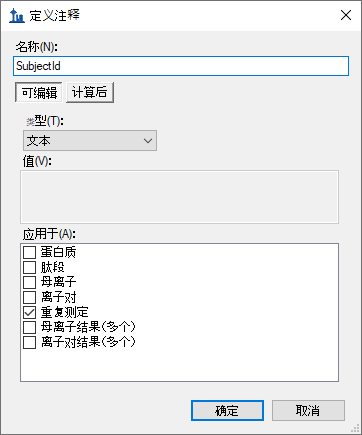Enable 离子对结果(多个) checkbox
This screenshot has width=362, height=435.
tap(29, 342)
